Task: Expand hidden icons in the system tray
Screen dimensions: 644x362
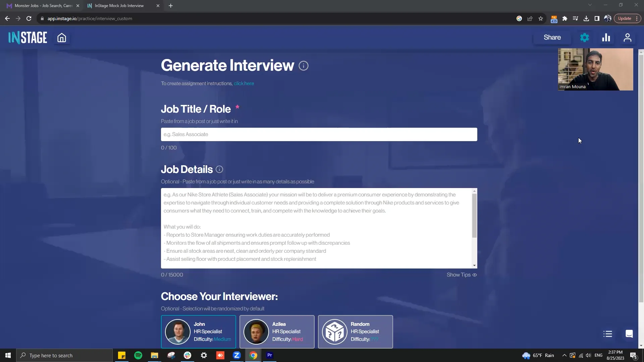Action: (564, 355)
